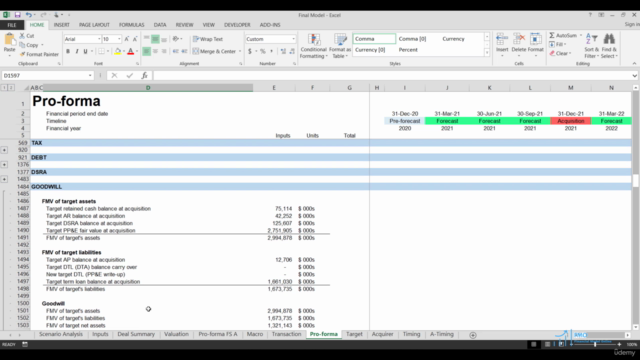Switch to Page Layout view in status bar

(547, 344)
